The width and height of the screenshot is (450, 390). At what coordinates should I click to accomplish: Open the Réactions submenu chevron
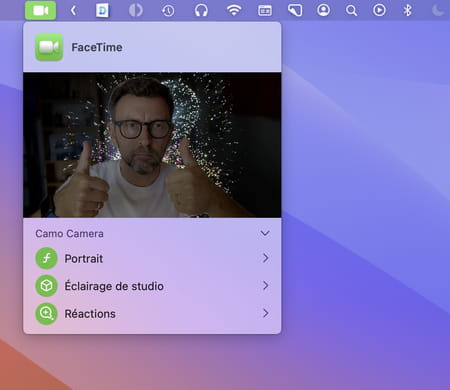point(265,313)
